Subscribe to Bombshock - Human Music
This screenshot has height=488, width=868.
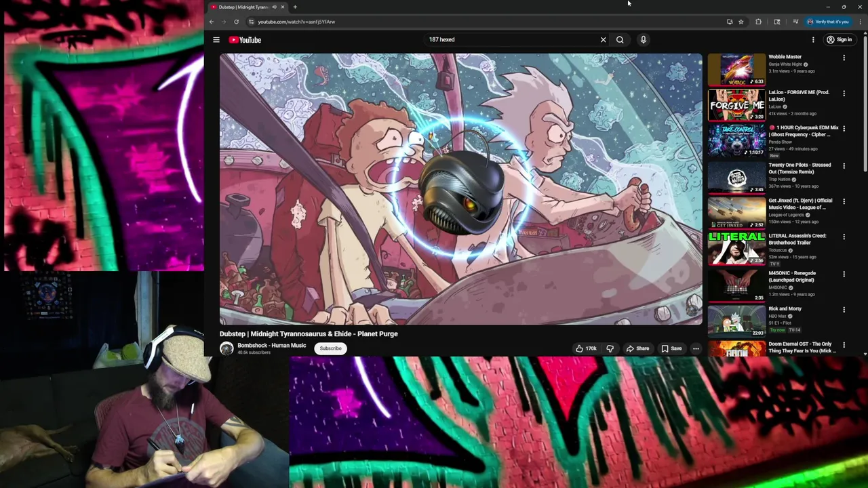[x=331, y=348]
